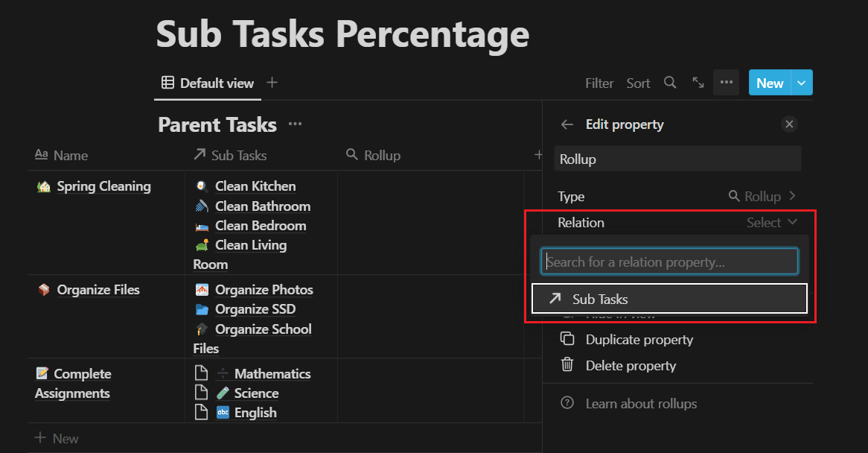The image size is (868, 453).
Task: Click the Rollup column header
Action: (x=373, y=155)
